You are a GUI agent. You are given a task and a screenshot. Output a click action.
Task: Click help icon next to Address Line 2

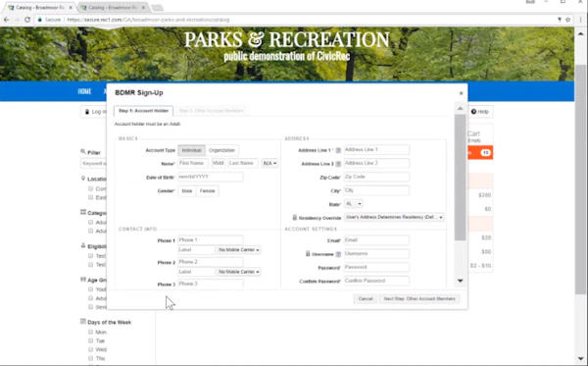pos(338,164)
